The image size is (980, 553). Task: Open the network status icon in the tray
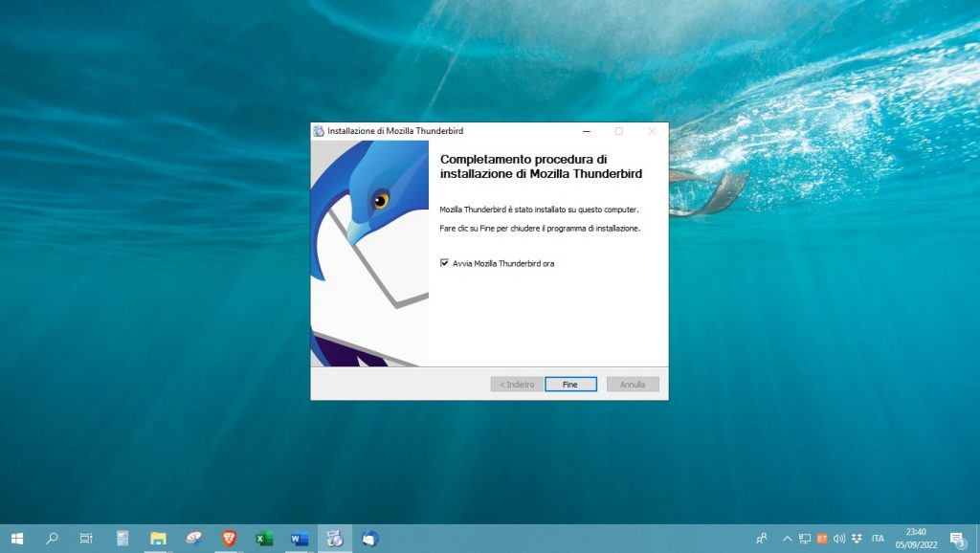coord(804,539)
